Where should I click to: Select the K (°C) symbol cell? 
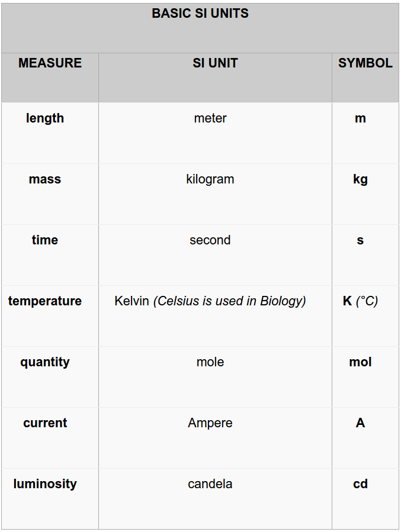point(360,301)
